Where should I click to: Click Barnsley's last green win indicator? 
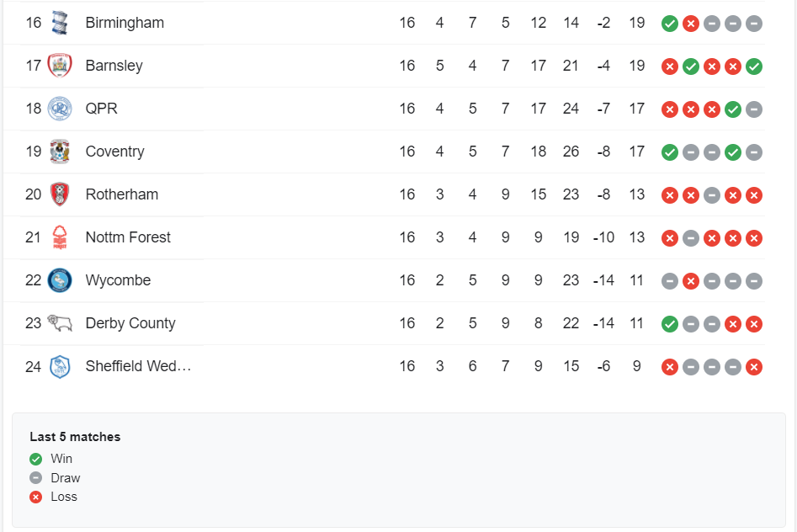click(x=754, y=66)
